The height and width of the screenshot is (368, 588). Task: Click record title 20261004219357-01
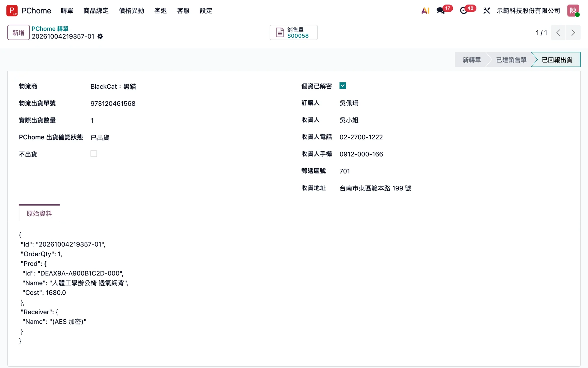(x=63, y=36)
